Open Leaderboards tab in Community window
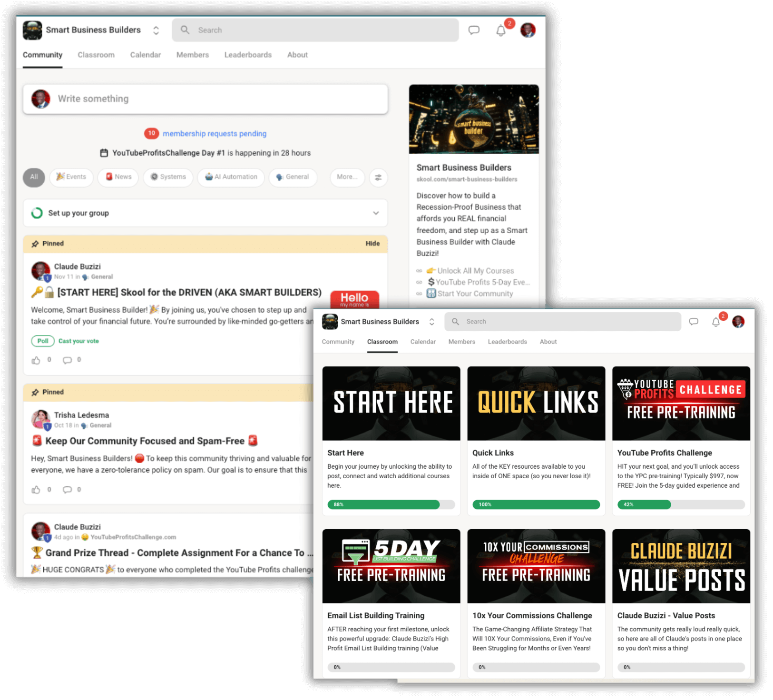The image size is (773, 700). coord(248,55)
